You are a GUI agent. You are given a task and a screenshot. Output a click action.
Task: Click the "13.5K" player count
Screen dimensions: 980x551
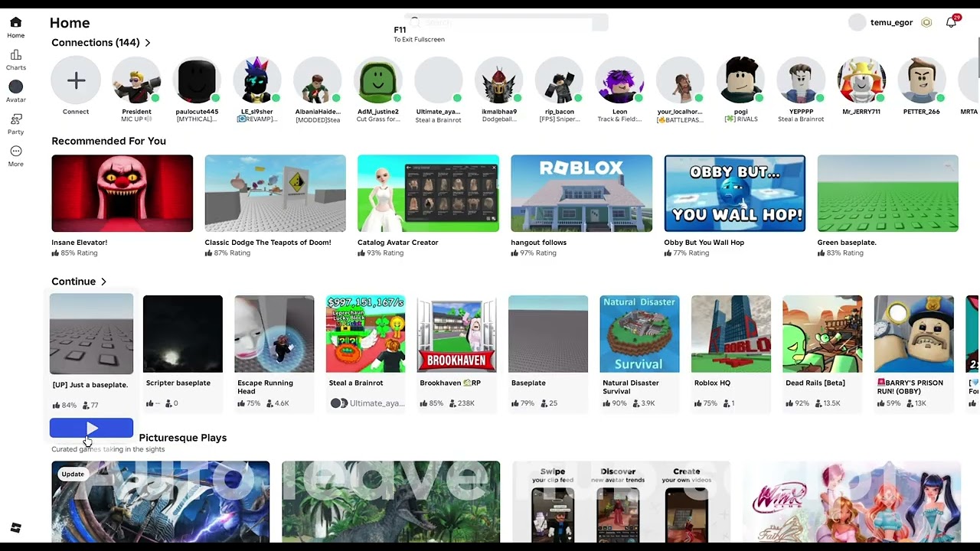coord(831,403)
